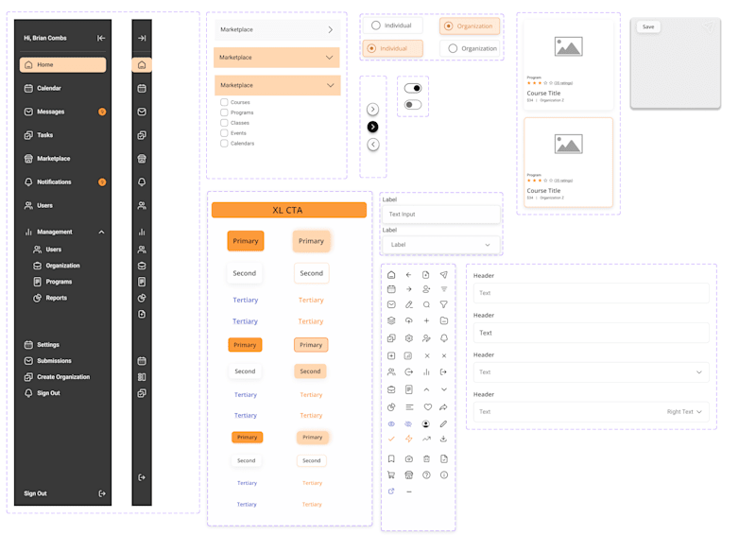Click the bookmark icon in icon grid
The width and height of the screenshot is (756, 535).
391,458
